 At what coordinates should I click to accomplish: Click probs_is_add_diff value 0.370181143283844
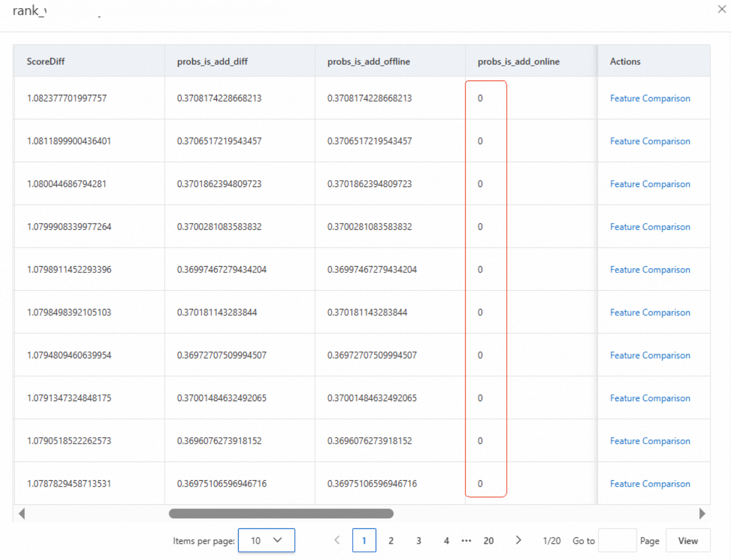(217, 312)
